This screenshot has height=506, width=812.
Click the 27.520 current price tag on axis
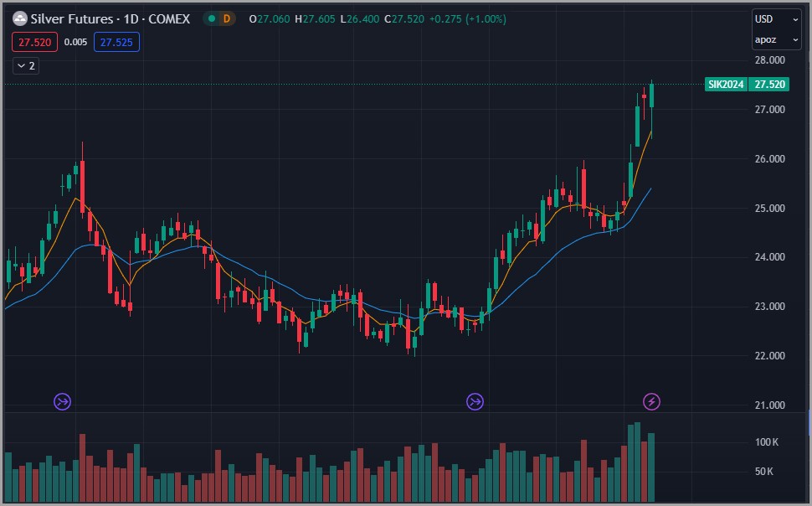(x=769, y=85)
